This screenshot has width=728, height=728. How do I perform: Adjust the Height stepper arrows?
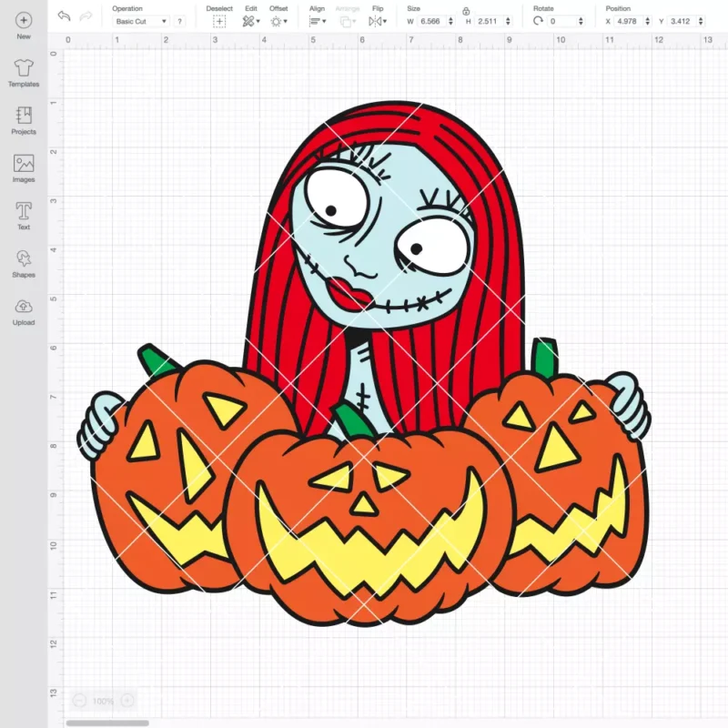508,21
